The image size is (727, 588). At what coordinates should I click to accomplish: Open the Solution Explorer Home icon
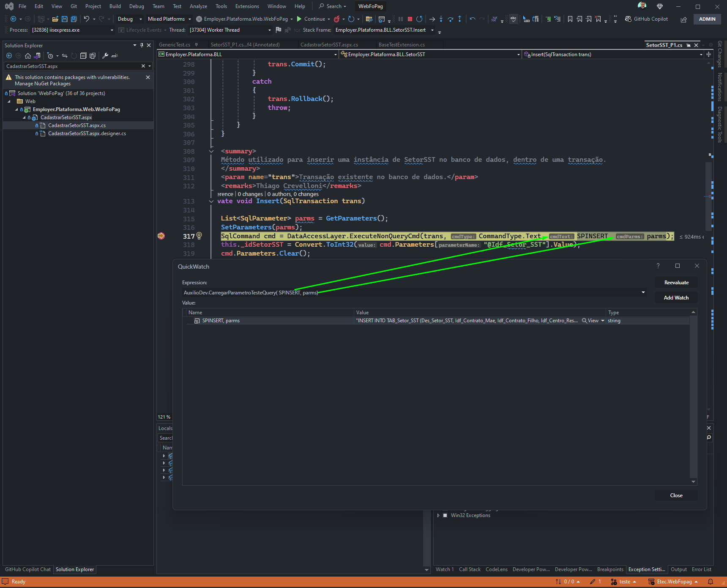28,56
